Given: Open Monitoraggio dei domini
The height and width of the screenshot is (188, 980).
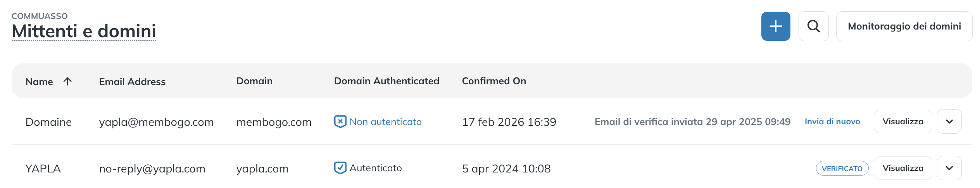Looking at the screenshot, I should pos(904,26).
